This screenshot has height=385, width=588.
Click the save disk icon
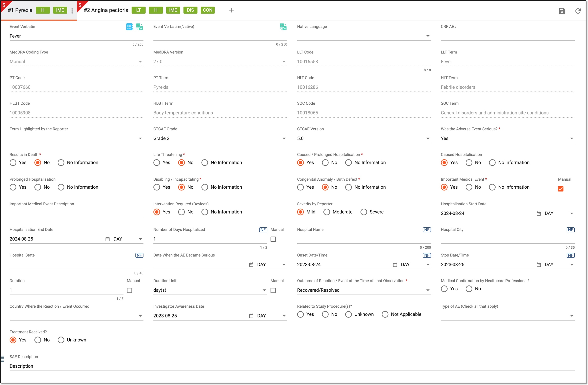pos(562,11)
